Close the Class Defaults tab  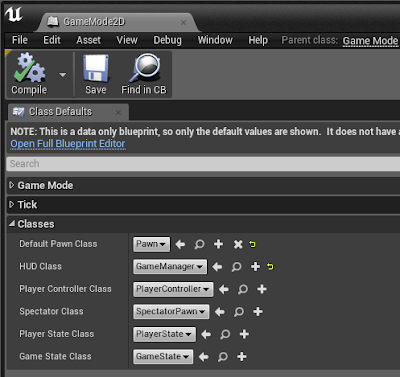(x=118, y=113)
